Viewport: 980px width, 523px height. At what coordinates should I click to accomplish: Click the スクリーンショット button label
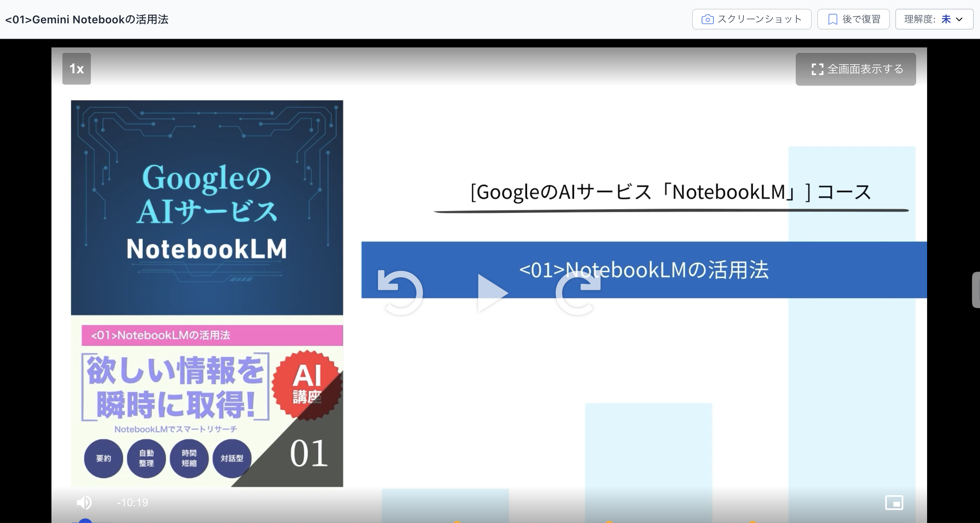(x=759, y=19)
